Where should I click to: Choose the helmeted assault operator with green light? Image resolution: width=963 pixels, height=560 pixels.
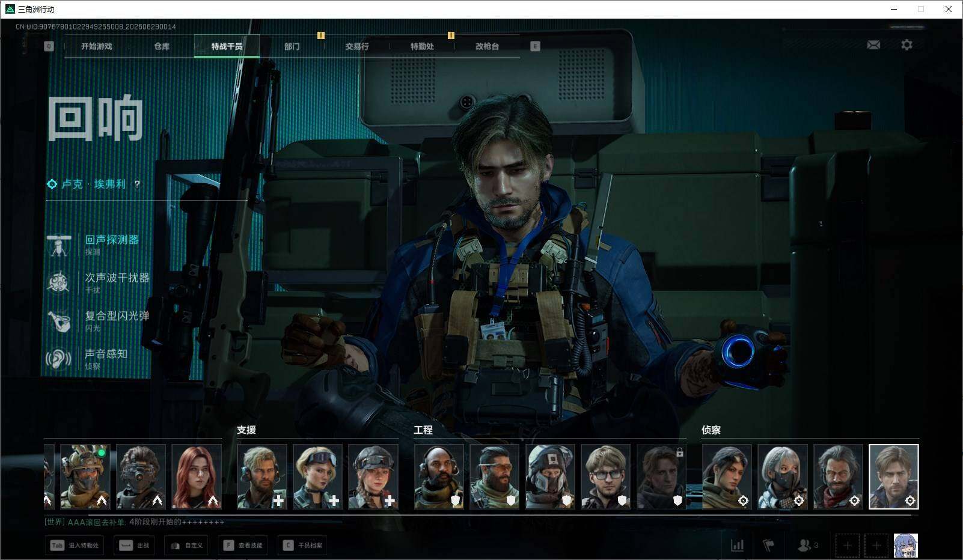coord(85,477)
